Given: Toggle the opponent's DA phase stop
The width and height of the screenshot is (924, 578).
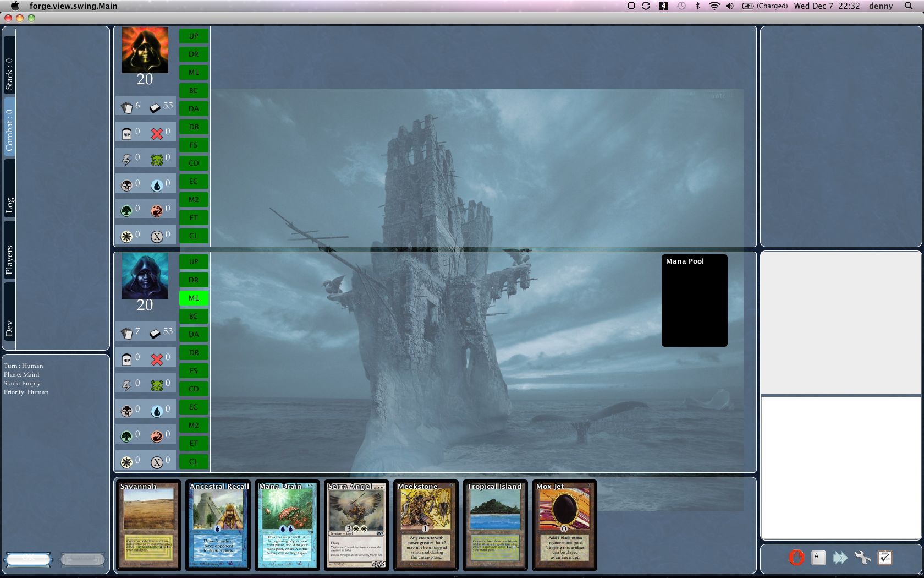Looking at the screenshot, I should 194,108.
